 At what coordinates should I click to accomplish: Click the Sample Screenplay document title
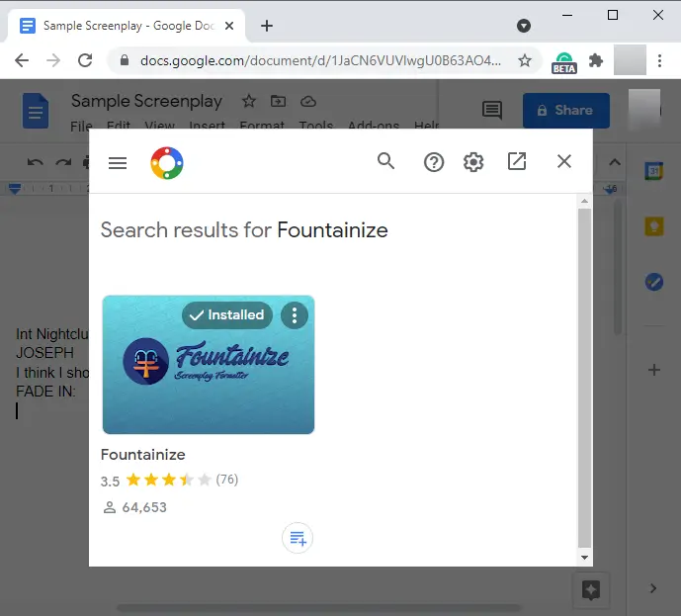click(146, 101)
